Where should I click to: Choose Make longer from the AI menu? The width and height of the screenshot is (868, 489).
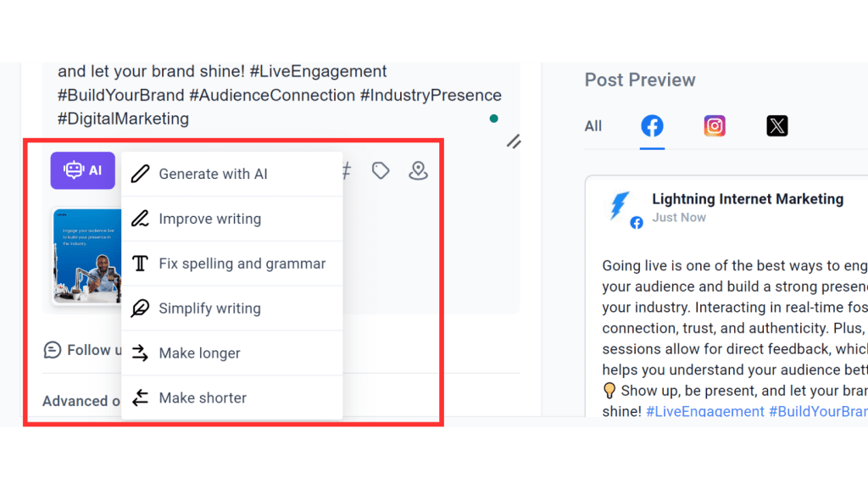(200, 353)
